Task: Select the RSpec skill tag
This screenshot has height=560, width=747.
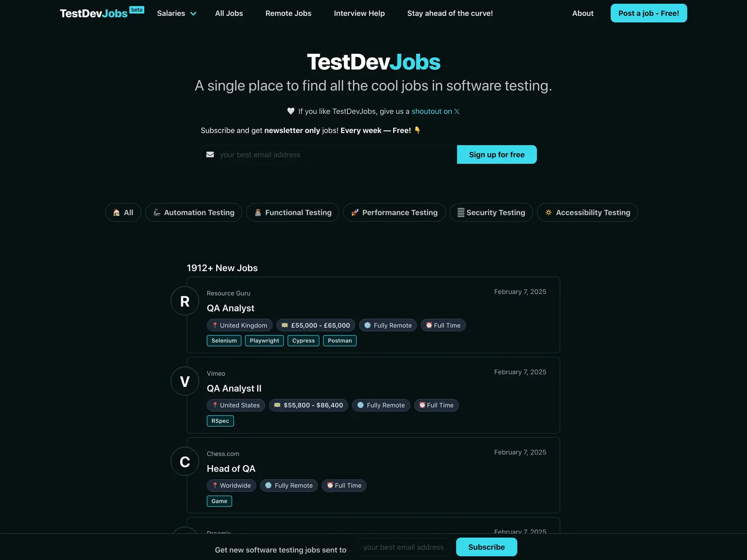Action: click(x=220, y=421)
